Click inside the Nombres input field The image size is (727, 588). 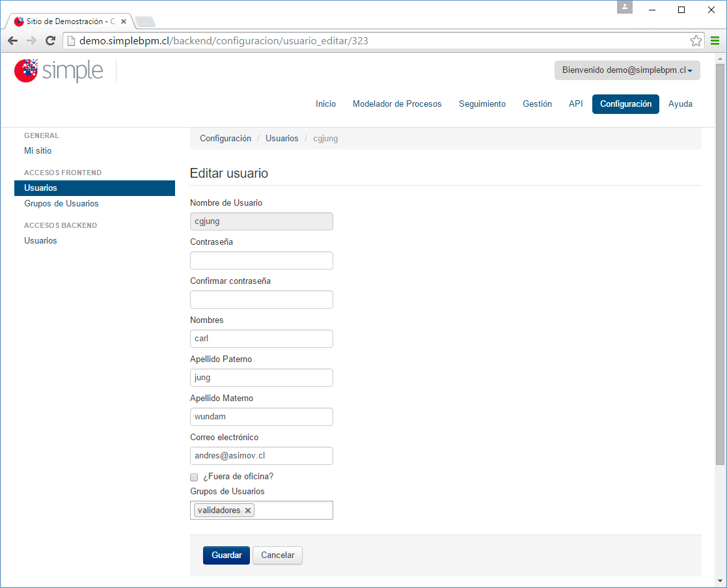[261, 338]
